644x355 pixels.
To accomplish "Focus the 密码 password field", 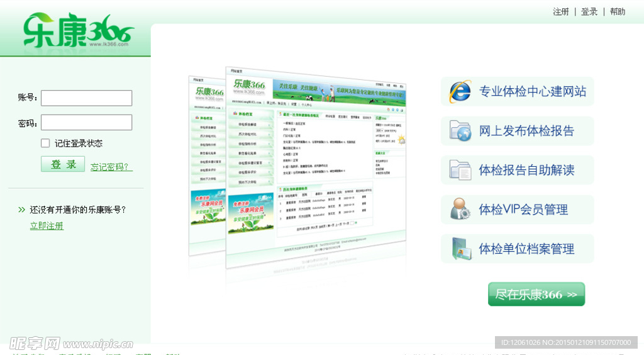I will (x=87, y=123).
